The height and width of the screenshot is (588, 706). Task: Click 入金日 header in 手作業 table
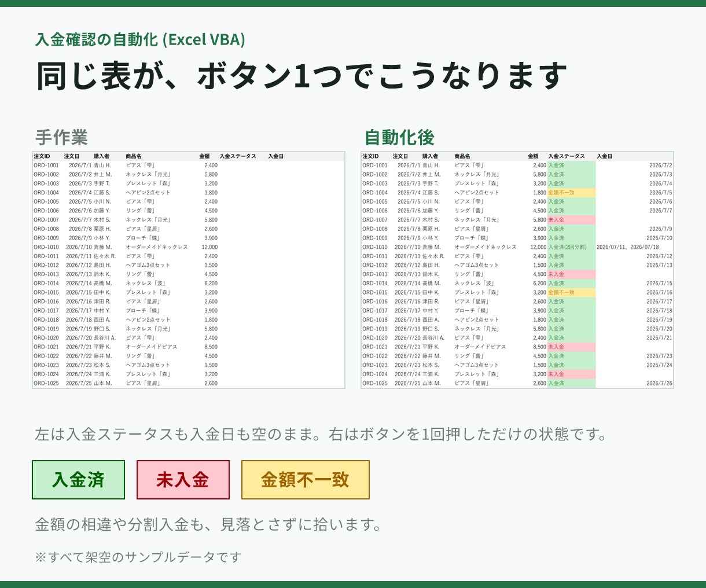(x=275, y=156)
